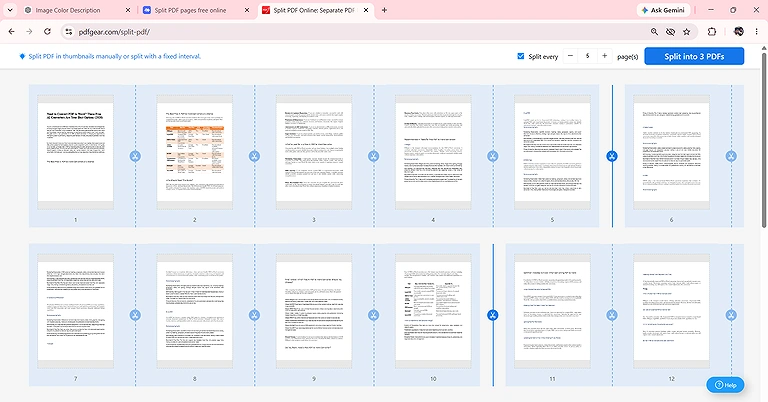Screen dimensions: 768x402
Task: Reload the current page
Action: point(47,32)
